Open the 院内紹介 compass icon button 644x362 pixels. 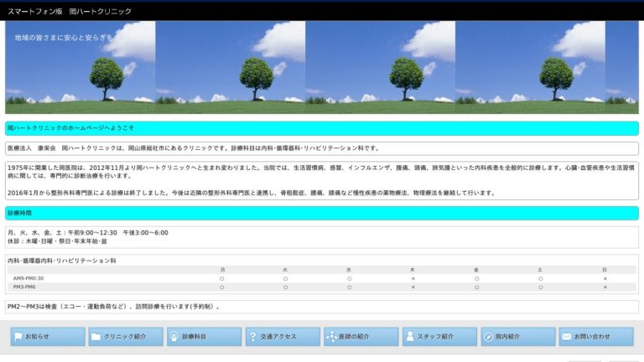click(518, 337)
